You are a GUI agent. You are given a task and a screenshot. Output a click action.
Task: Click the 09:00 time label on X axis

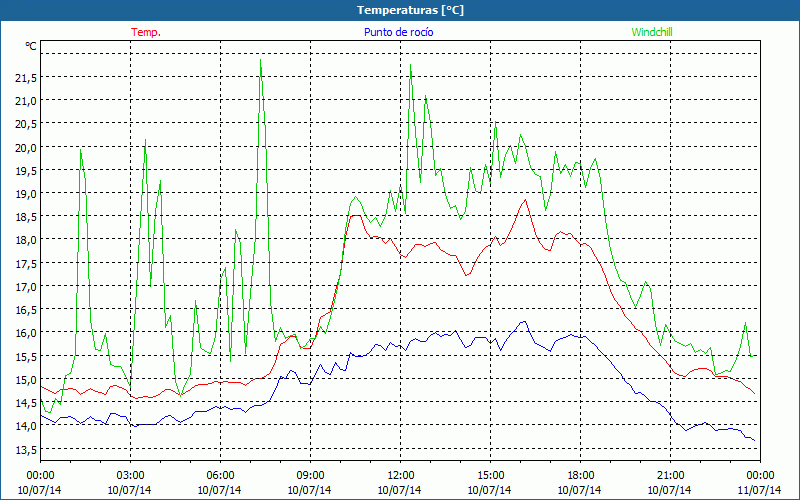tap(310, 475)
